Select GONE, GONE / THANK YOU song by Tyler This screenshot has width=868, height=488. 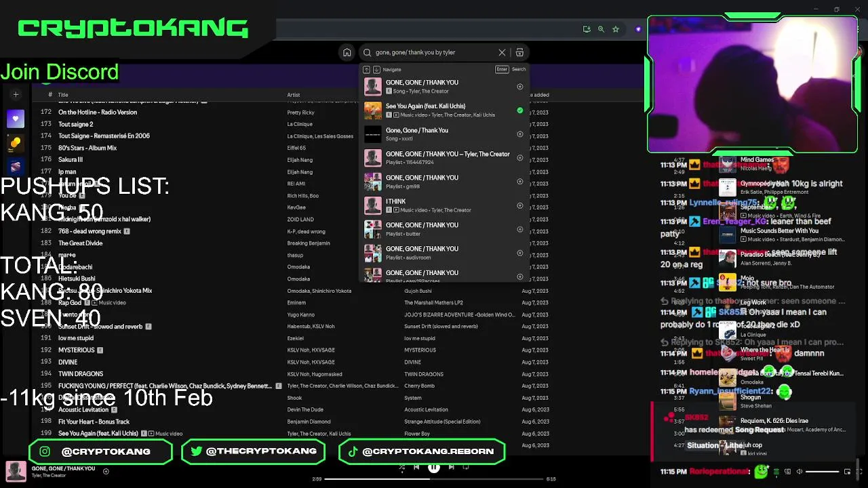click(x=444, y=87)
